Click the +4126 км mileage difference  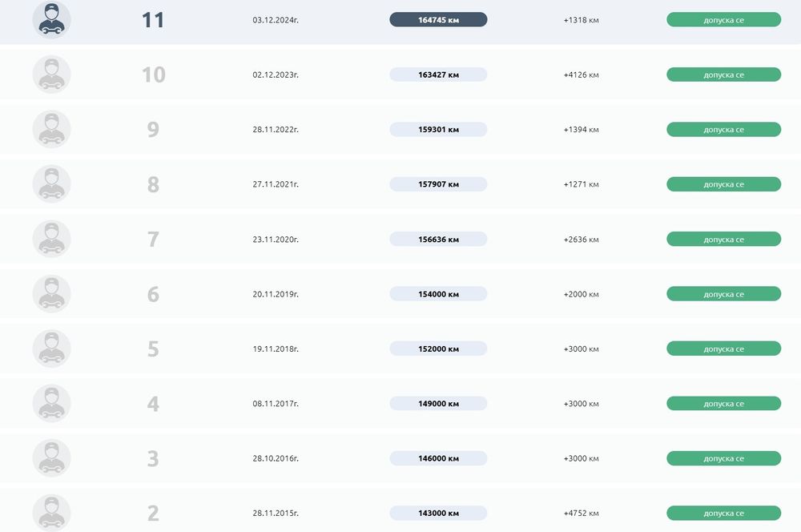pos(581,75)
